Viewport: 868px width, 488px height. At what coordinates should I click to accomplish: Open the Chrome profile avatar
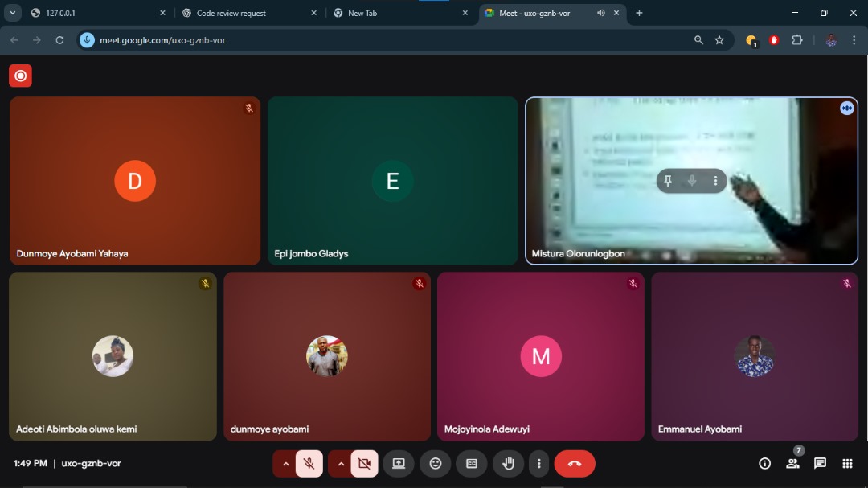pos(831,40)
